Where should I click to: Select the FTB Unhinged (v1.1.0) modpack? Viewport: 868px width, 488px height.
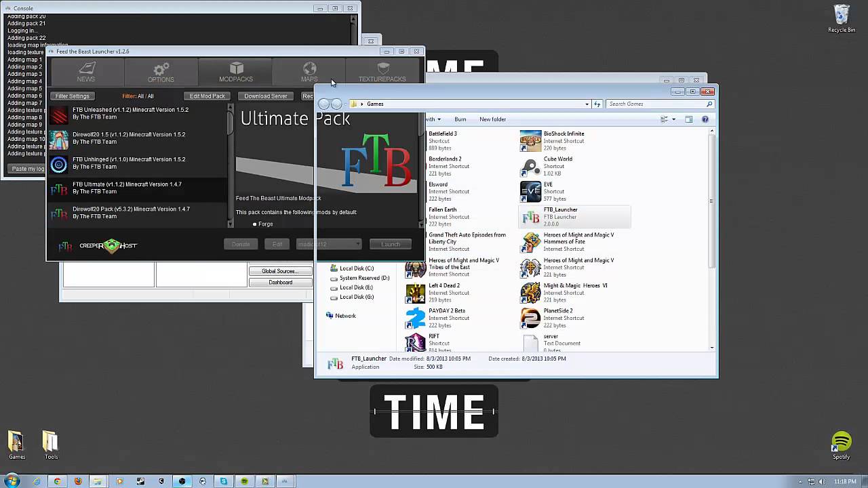pos(138,163)
